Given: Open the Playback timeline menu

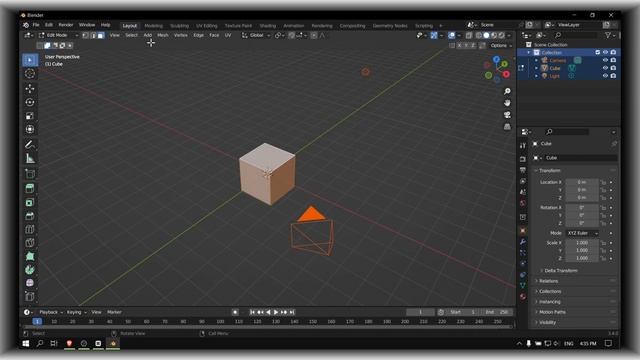Looking at the screenshot, I should 51,312.
